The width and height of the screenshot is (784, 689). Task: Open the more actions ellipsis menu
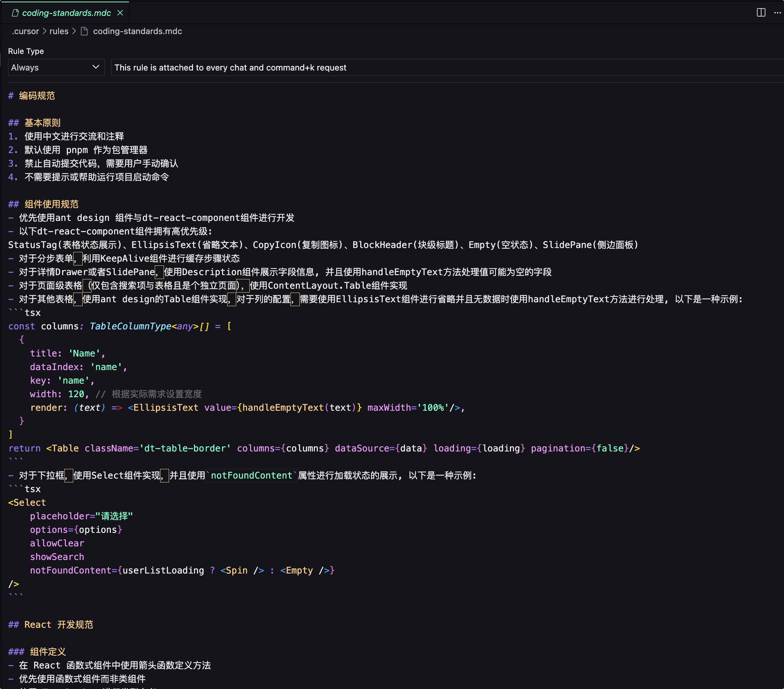pyautogui.click(x=777, y=13)
